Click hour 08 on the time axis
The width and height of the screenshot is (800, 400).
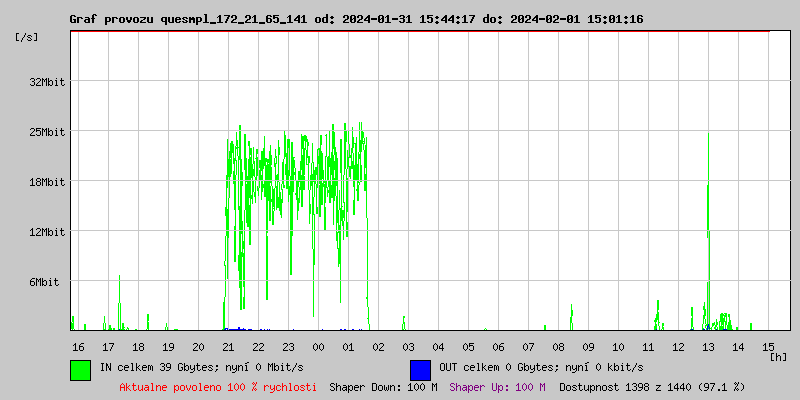coord(558,346)
